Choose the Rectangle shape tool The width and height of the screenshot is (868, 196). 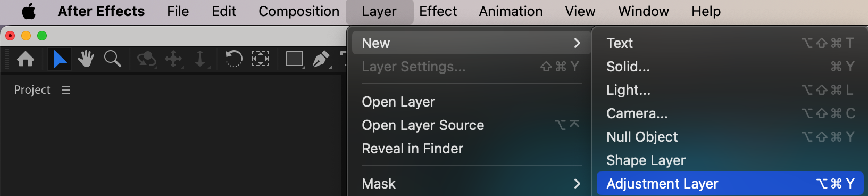[295, 59]
